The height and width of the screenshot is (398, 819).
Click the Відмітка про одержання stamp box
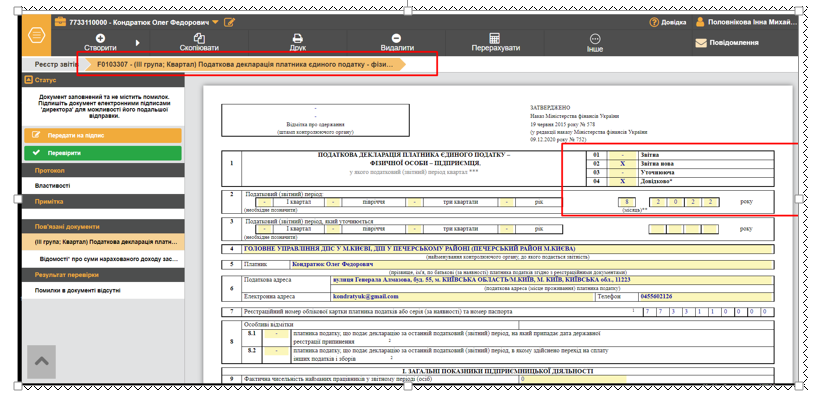coord(315,120)
